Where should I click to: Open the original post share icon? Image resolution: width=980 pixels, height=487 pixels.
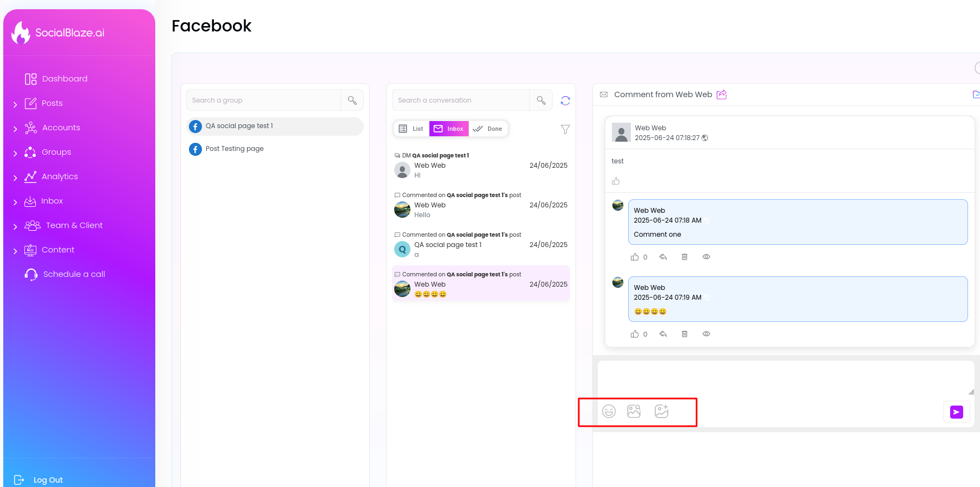(x=722, y=94)
